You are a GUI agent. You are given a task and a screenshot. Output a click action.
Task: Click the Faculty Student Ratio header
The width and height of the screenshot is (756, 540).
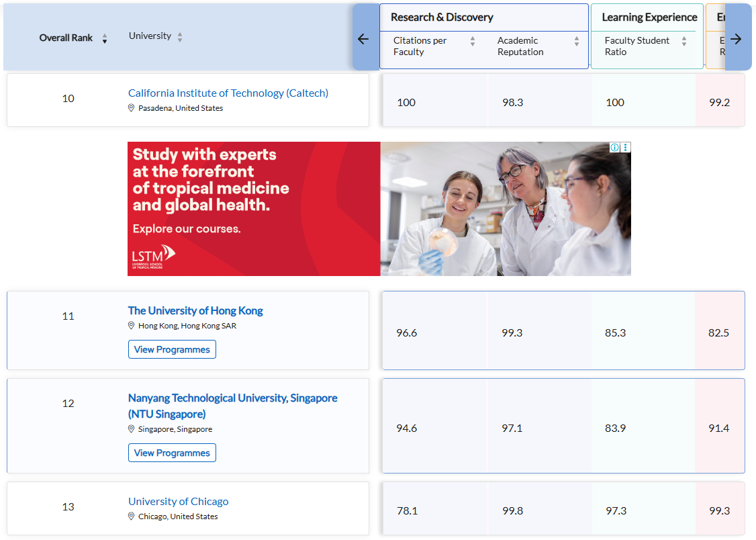pos(637,46)
